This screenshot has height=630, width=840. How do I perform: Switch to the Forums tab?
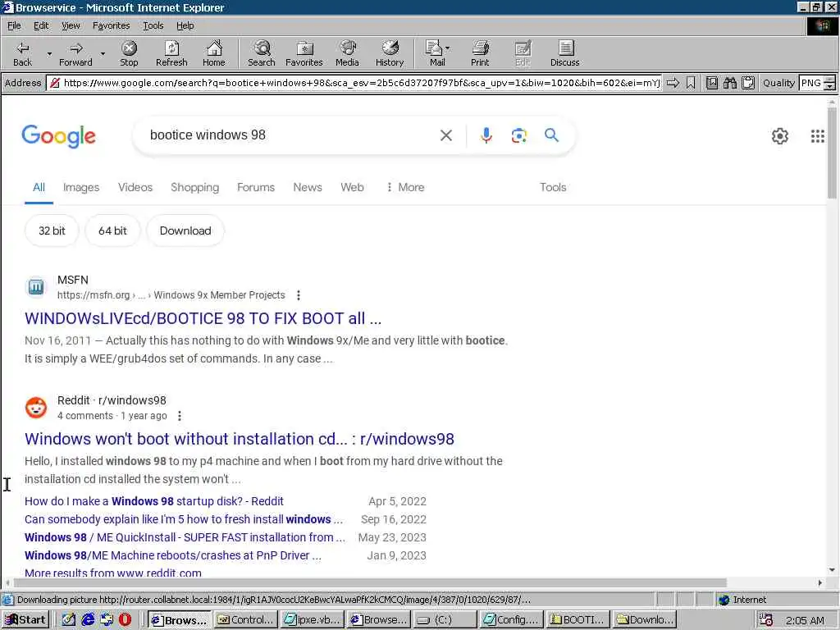(x=256, y=187)
